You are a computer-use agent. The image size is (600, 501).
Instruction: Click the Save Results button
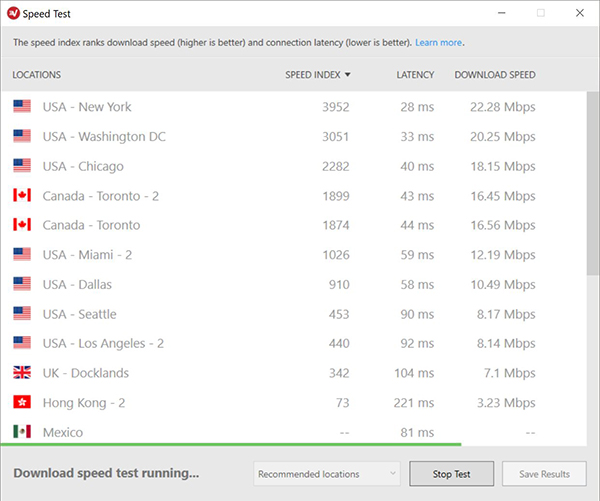544,473
